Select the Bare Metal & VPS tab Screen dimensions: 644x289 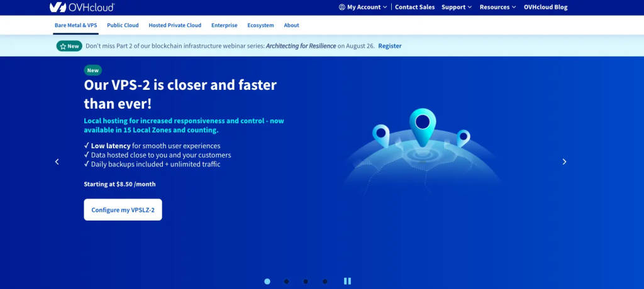click(76, 25)
